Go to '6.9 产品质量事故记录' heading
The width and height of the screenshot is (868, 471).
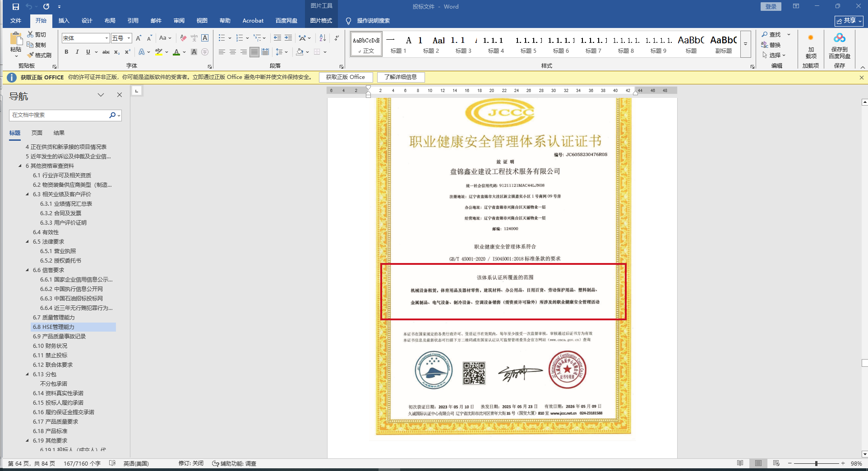[59, 337]
